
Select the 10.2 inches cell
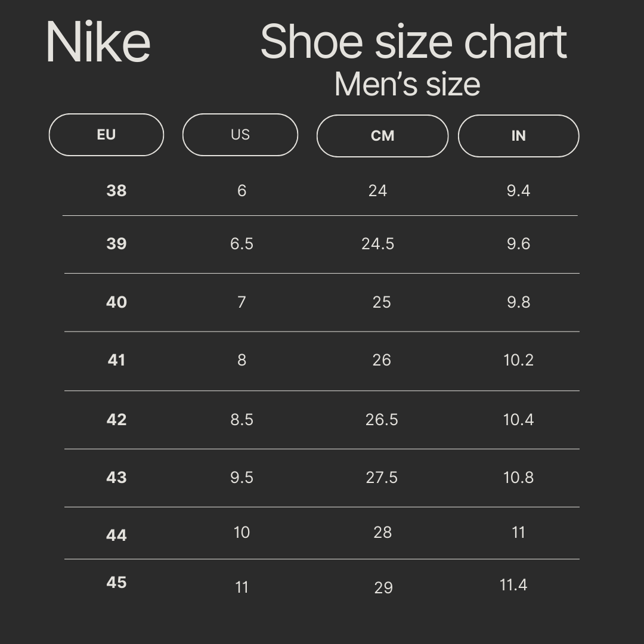pos(518,360)
